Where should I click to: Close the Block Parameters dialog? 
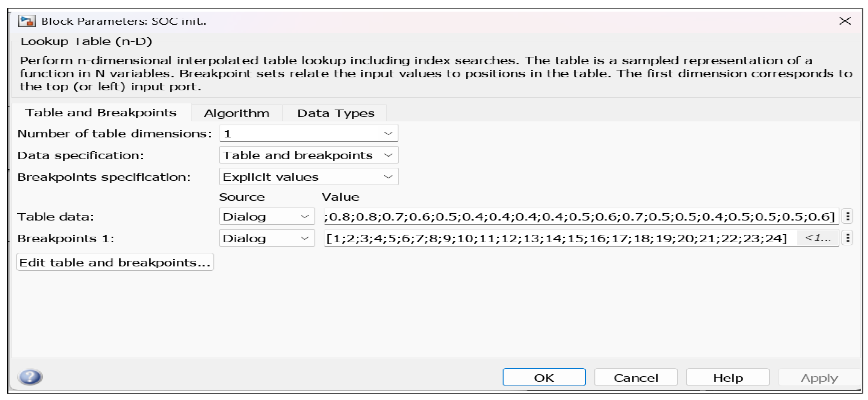[845, 21]
